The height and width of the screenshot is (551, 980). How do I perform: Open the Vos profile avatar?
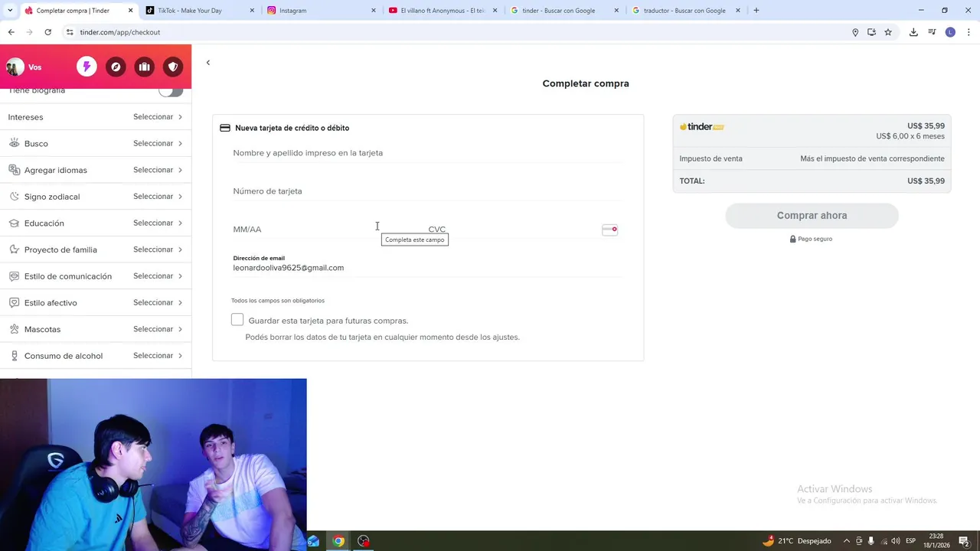tap(15, 67)
